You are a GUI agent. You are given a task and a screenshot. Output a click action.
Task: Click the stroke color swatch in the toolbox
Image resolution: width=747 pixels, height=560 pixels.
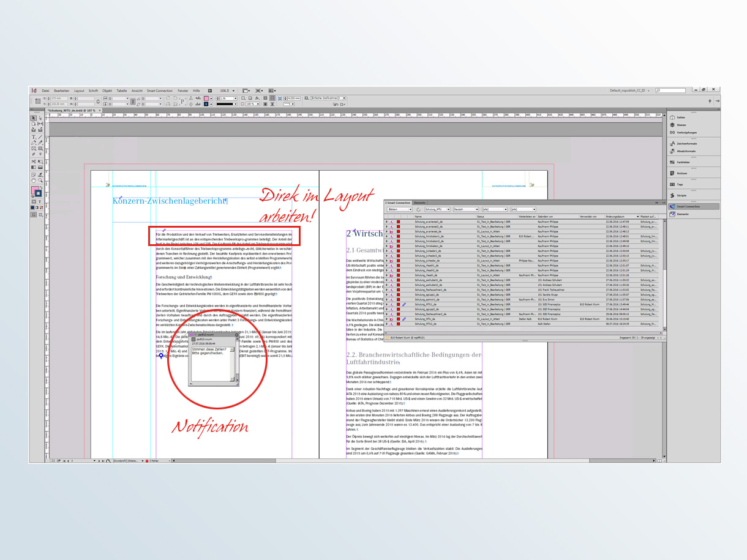pyautogui.click(x=39, y=194)
